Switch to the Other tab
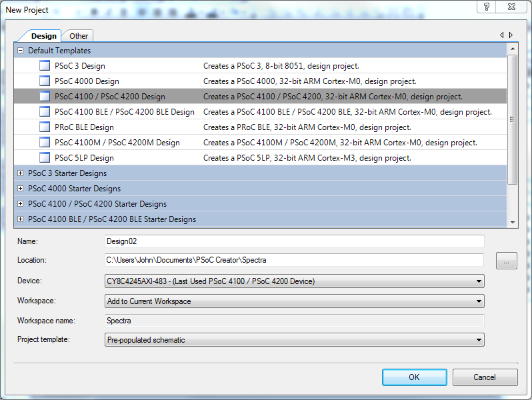The height and width of the screenshot is (400, 532). [x=79, y=36]
